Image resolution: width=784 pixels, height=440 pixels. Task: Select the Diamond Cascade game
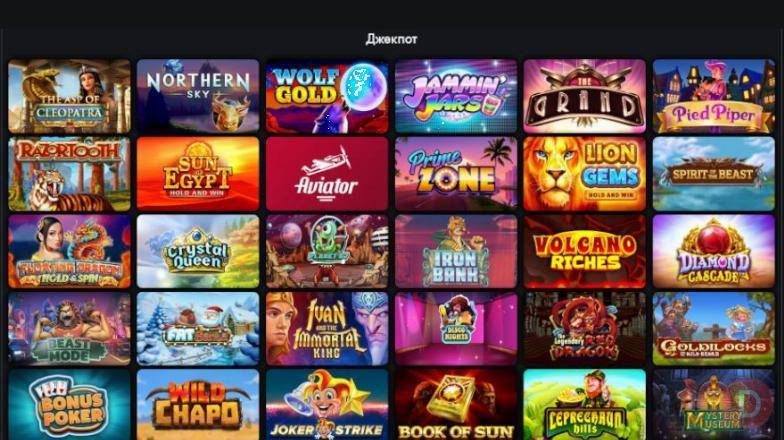coord(714,252)
